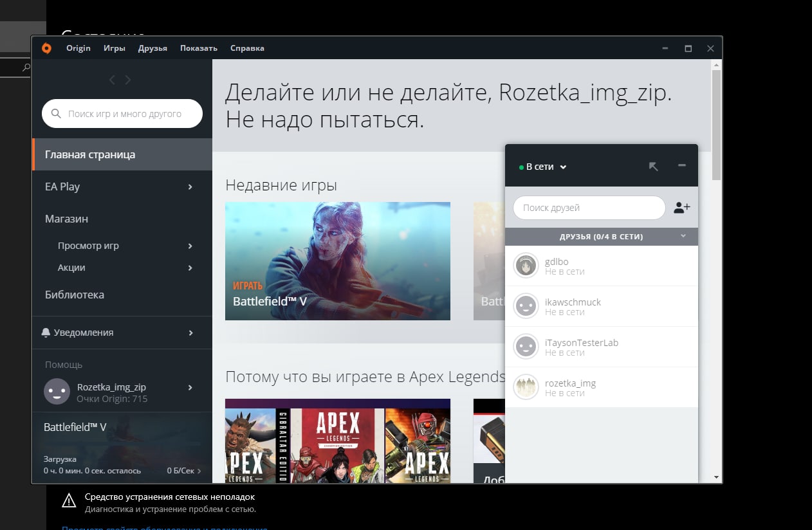Image resolution: width=812 pixels, height=530 pixels.
Task: Open the Друзья menu
Action: pyautogui.click(x=152, y=48)
